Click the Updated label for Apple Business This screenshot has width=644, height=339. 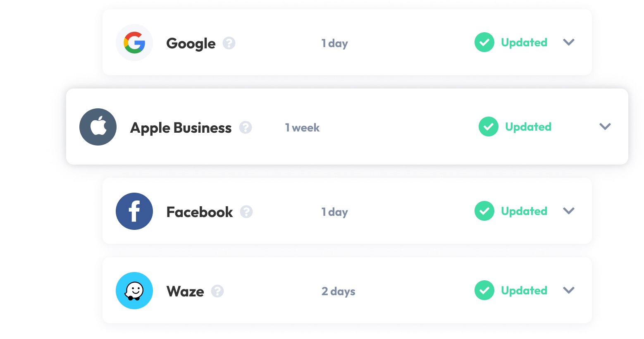point(528,127)
